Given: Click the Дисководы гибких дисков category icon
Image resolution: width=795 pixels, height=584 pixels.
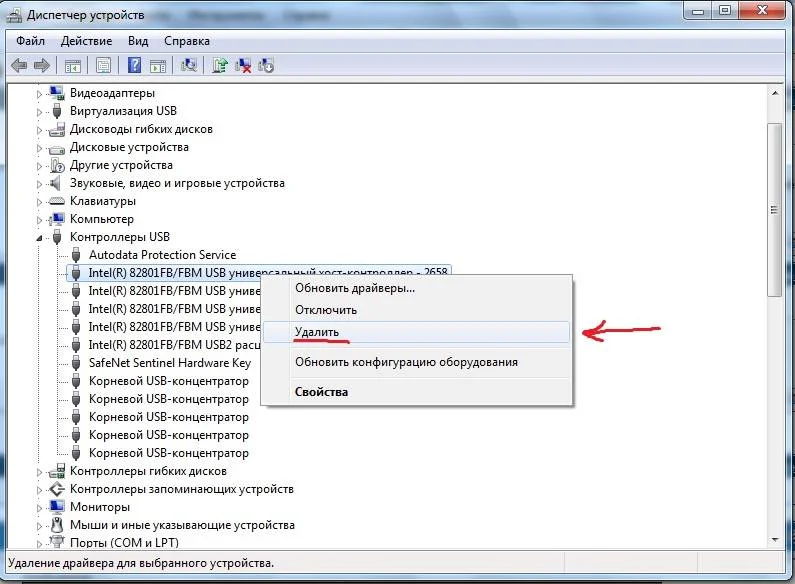Looking at the screenshot, I should 57,129.
